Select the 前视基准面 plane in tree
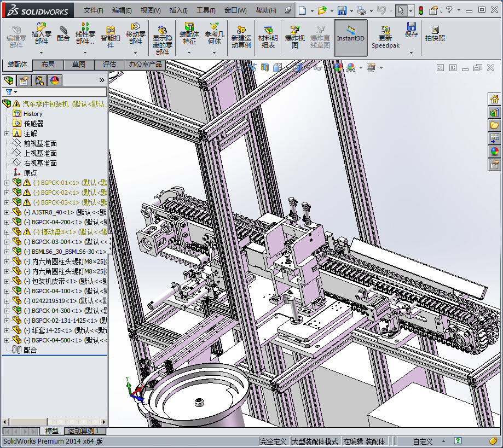The image size is (503, 448). tap(40, 143)
